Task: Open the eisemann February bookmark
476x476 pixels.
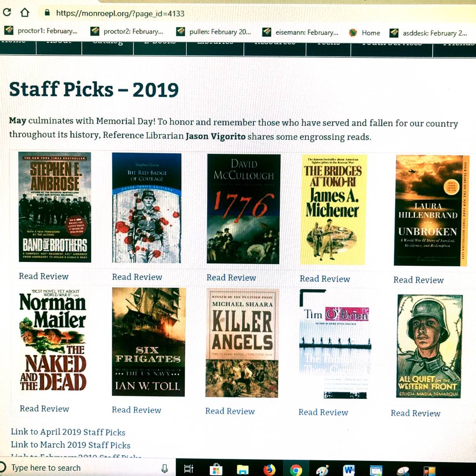Action: pyautogui.click(x=301, y=32)
